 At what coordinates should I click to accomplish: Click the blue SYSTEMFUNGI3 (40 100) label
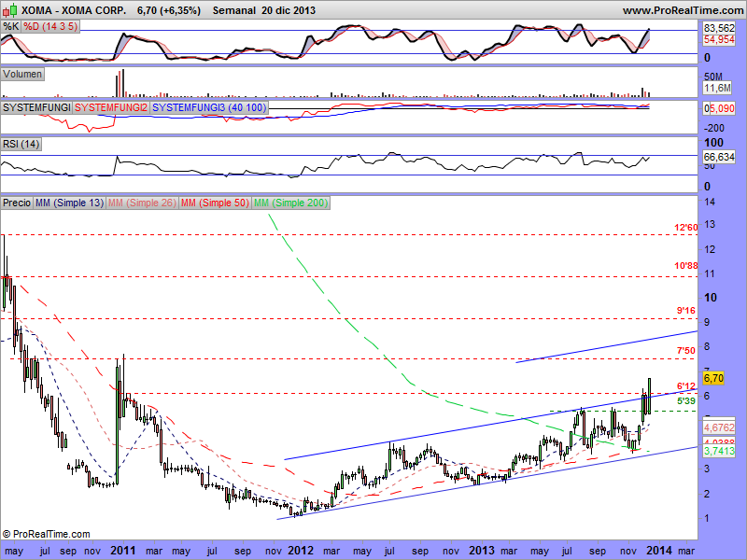point(209,107)
